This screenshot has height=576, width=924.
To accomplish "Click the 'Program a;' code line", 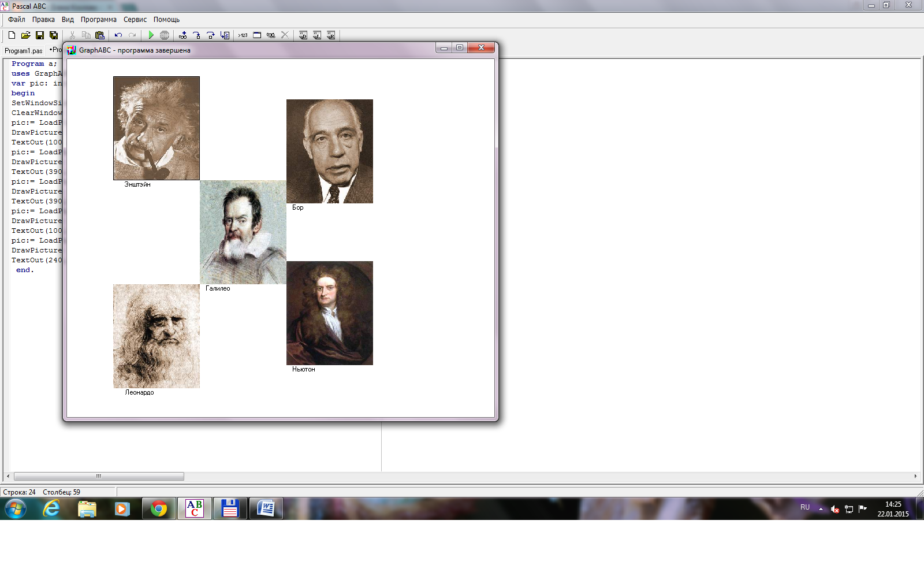I will 34,64.
